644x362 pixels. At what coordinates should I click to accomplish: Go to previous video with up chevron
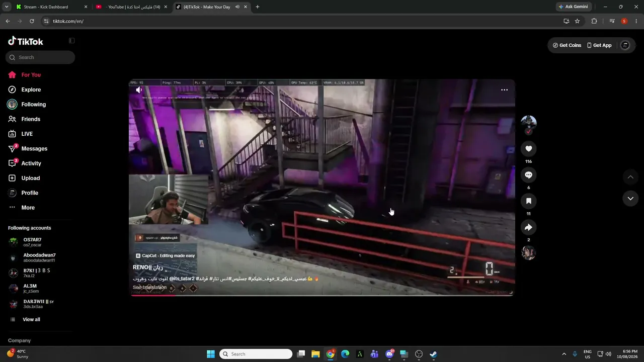tap(630, 177)
